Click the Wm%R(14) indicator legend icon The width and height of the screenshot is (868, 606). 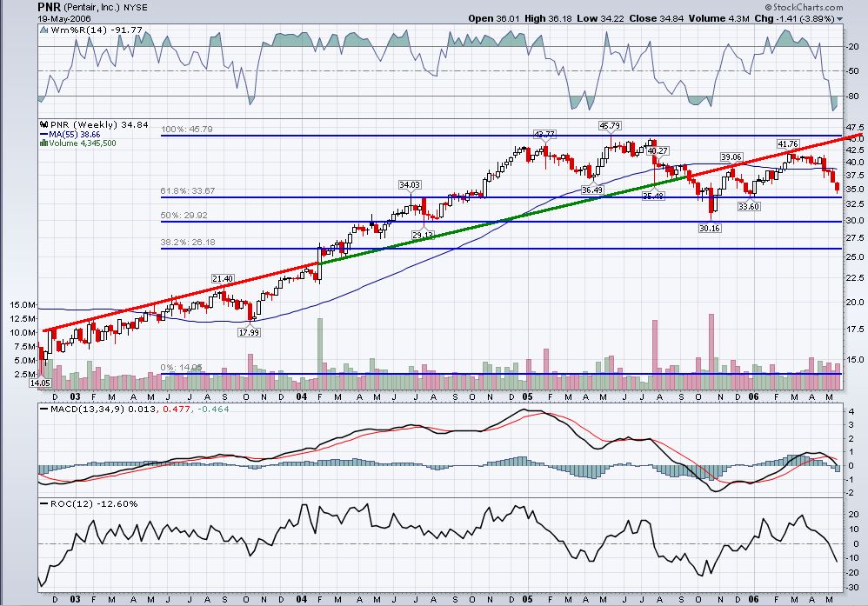(x=43, y=30)
